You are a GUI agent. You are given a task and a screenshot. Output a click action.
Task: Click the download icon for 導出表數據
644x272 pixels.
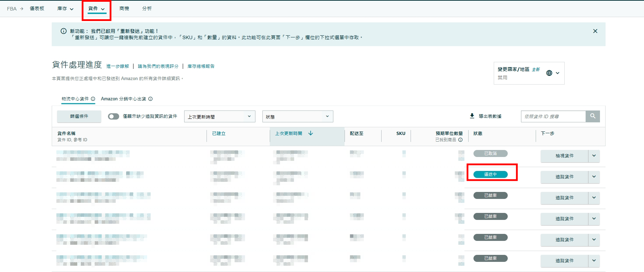[x=472, y=116]
